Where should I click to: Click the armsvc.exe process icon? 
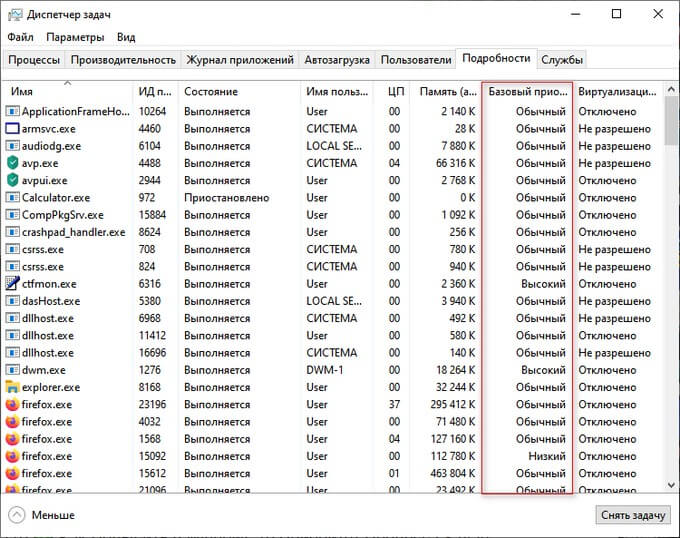[x=12, y=129]
